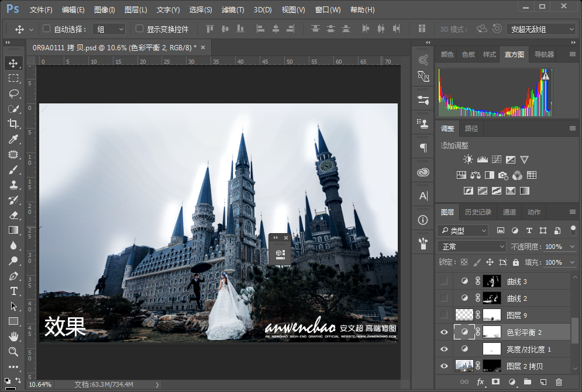Hide the 亮度/对比度 1 layer
This screenshot has height=392, width=582.
tap(444, 349)
